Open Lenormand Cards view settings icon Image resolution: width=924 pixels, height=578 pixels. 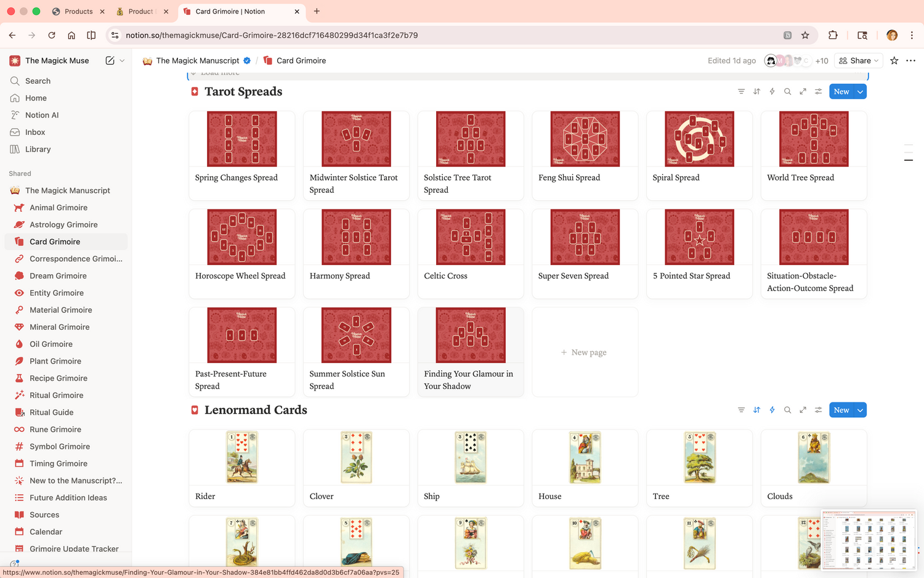point(818,410)
